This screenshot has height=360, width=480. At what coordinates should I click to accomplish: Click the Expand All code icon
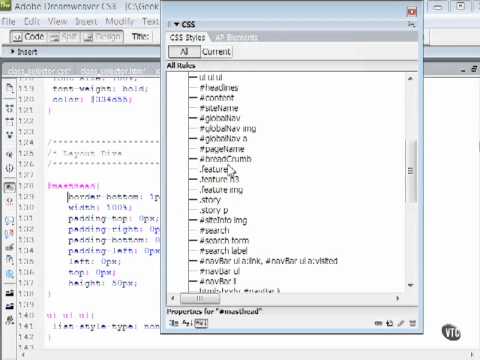[x=10, y=135]
